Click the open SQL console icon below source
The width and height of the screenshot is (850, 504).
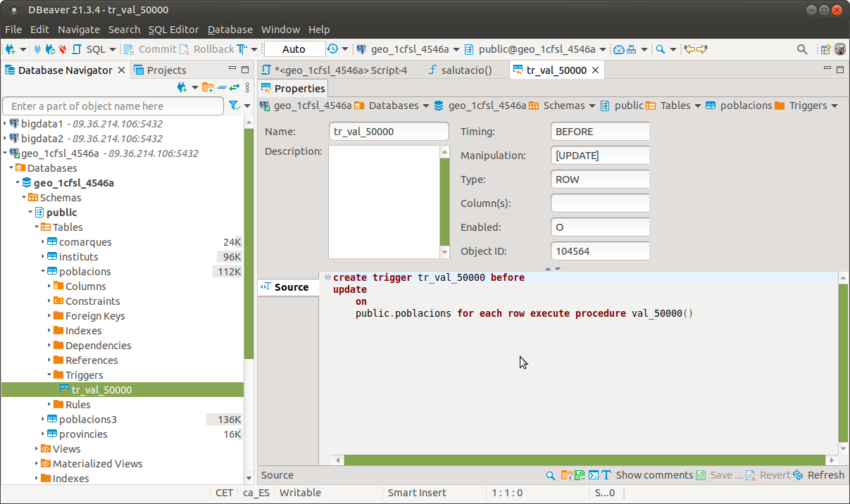[594, 475]
